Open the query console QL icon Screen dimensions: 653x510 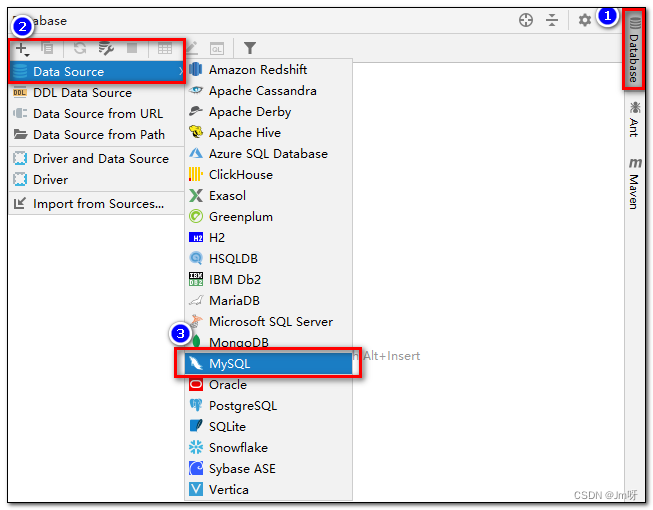pos(217,49)
